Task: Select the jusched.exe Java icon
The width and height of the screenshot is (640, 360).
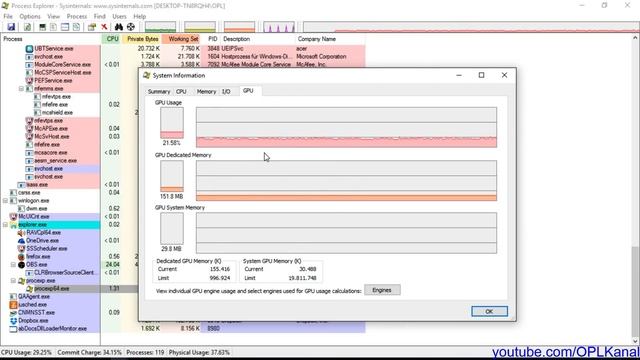Action: (x=13, y=305)
